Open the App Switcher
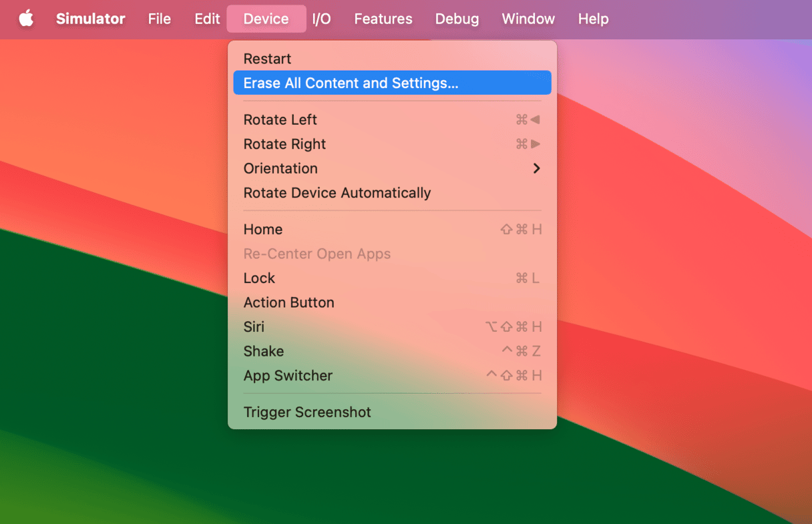 (288, 375)
